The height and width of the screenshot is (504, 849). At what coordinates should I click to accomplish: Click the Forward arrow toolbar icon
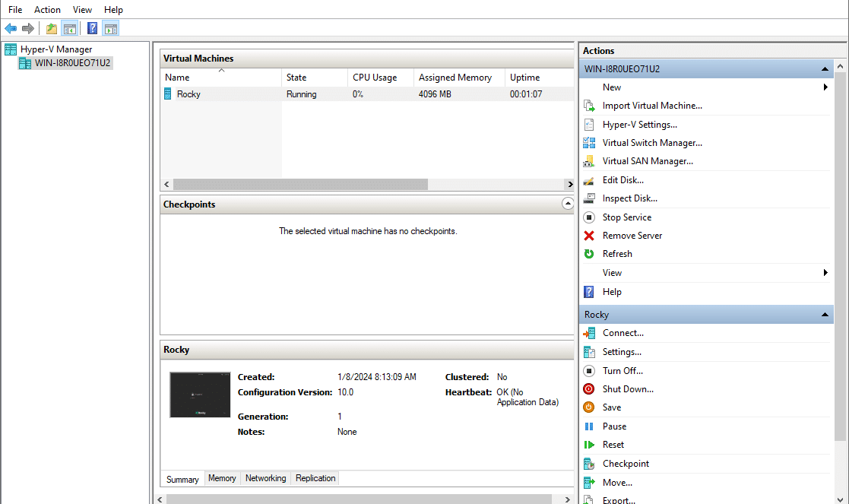27,28
